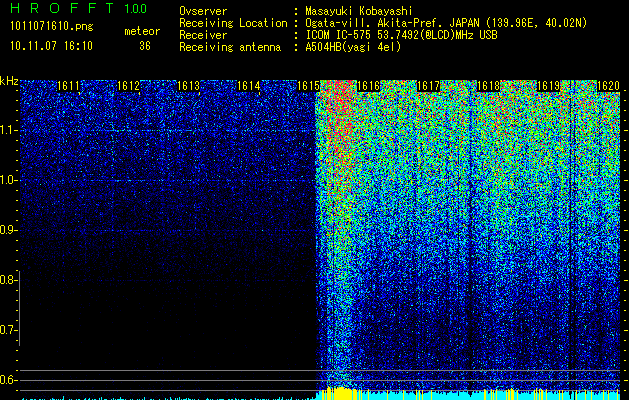Click the 1615 time marker

coord(308,86)
